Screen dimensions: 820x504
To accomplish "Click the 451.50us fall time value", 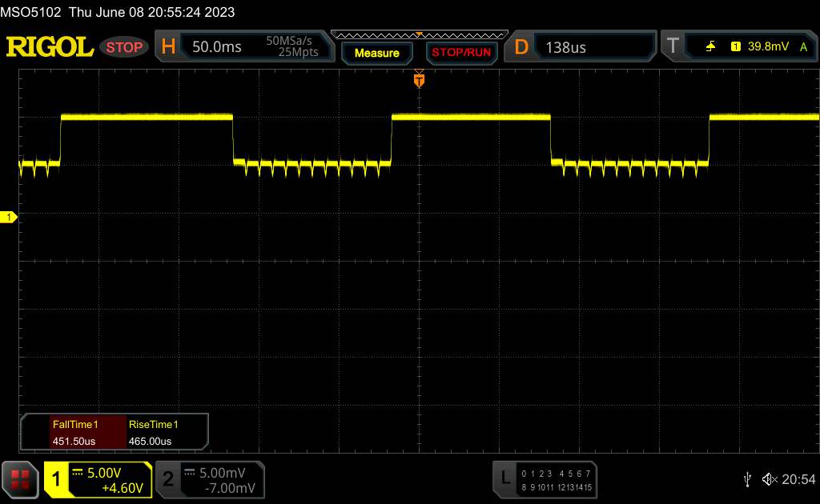I will point(74,441).
